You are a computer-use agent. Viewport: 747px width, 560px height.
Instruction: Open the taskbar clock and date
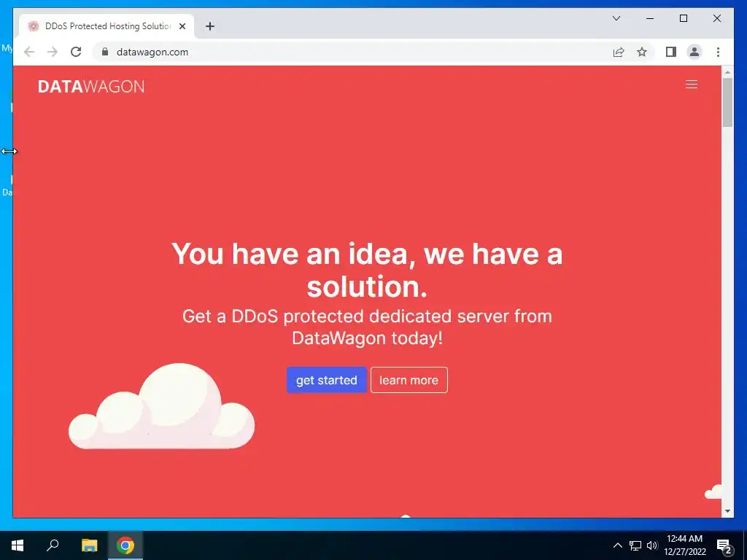(684, 545)
